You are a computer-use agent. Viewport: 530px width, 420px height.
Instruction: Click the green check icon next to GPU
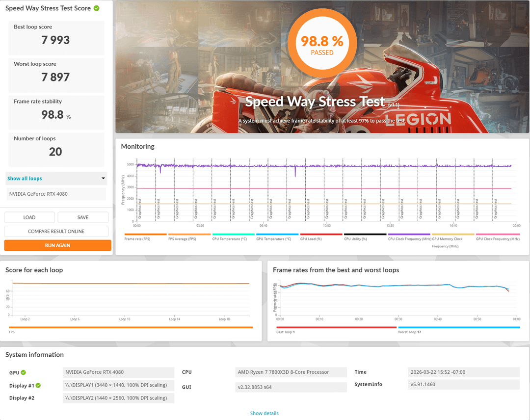point(24,372)
